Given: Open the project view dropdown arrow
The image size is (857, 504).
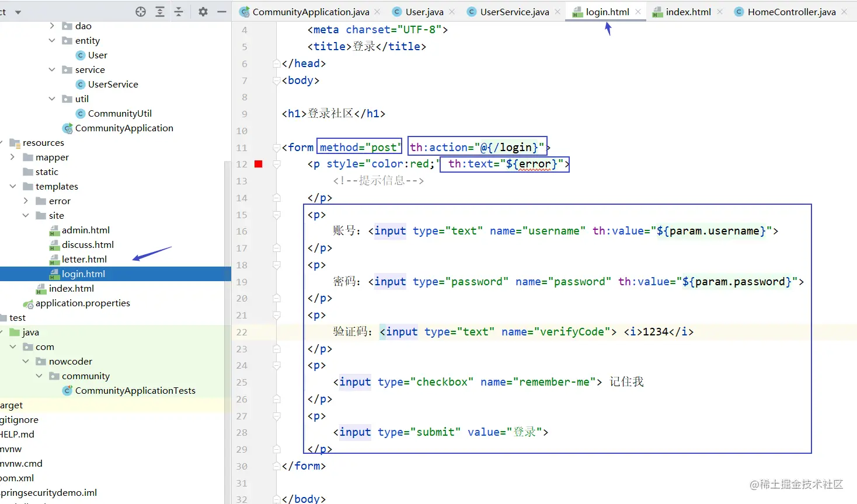Looking at the screenshot, I should (18, 12).
